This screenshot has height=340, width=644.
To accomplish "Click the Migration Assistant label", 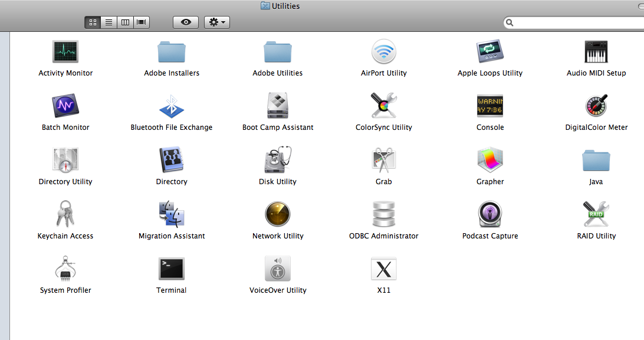I will (x=172, y=236).
